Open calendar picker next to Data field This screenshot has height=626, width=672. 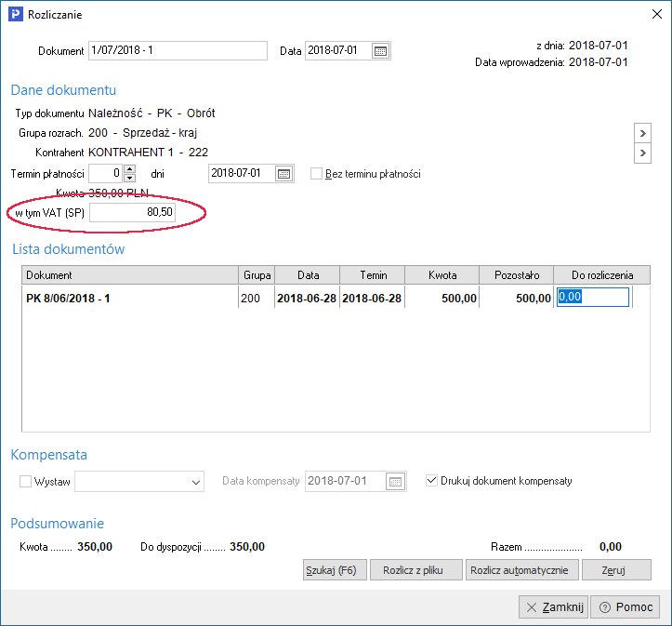[380, 50]
